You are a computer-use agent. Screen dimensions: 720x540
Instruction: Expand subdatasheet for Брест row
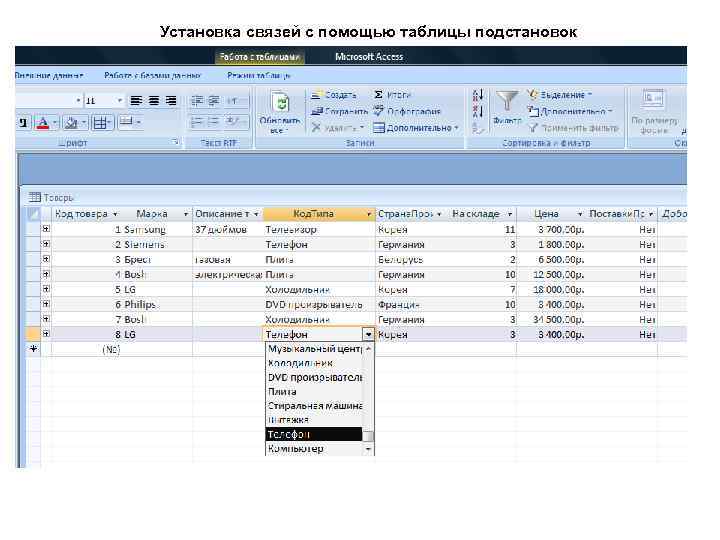tap(46, 259)
